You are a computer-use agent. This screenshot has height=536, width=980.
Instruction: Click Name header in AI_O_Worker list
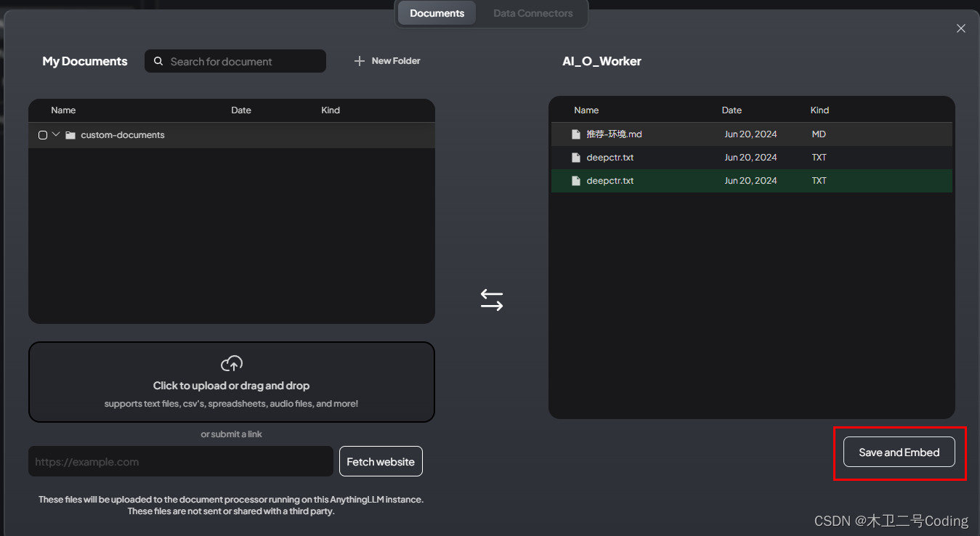tap(586, 110)
